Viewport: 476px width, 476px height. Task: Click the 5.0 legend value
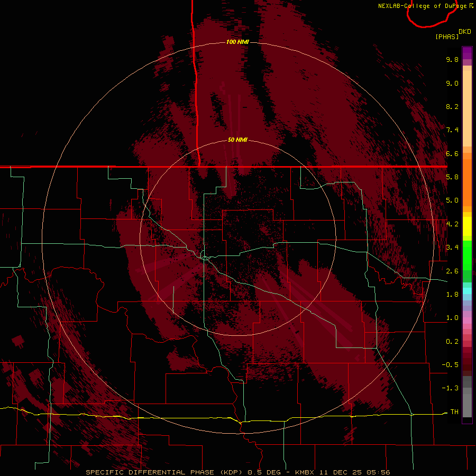pos(452,200)
